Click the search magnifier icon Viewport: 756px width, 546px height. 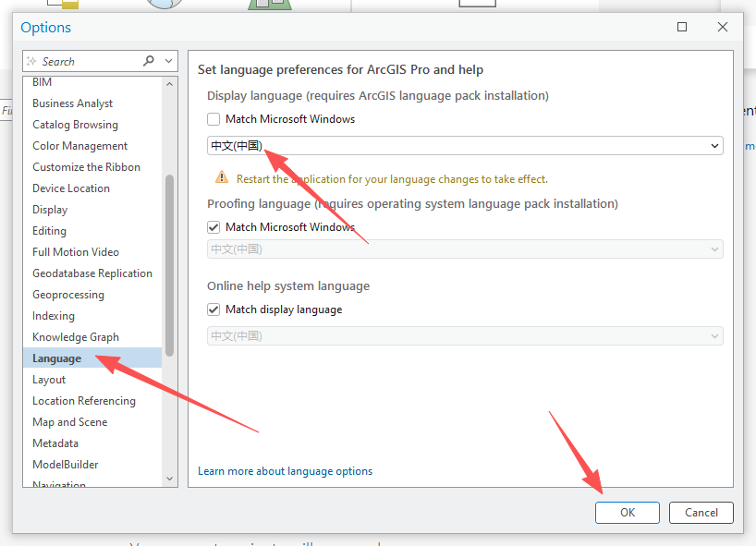tap(149, 61)
